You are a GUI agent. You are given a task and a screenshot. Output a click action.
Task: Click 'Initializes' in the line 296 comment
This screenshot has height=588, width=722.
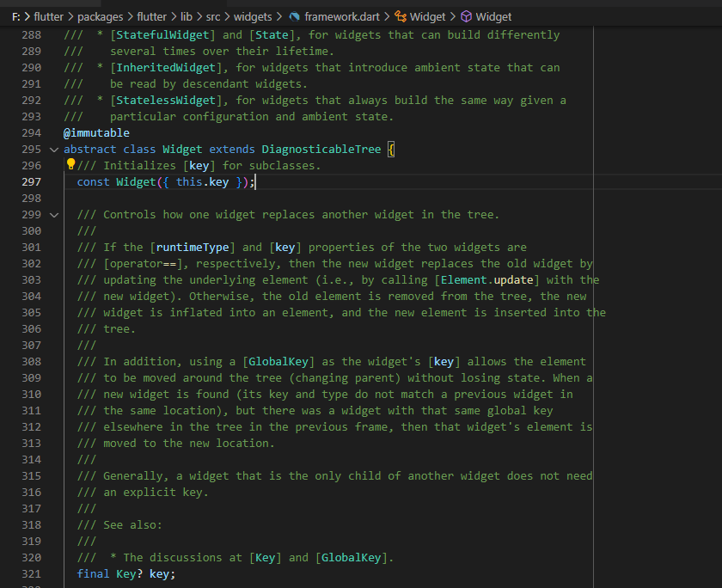[x=139, y=166]
